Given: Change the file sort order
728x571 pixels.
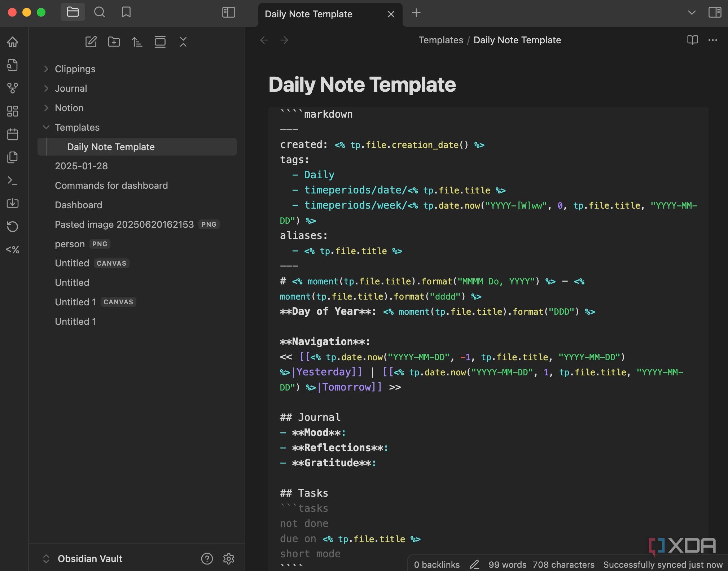Looking at the screenshot, I should pyautogui.click(x=137, y=42).
